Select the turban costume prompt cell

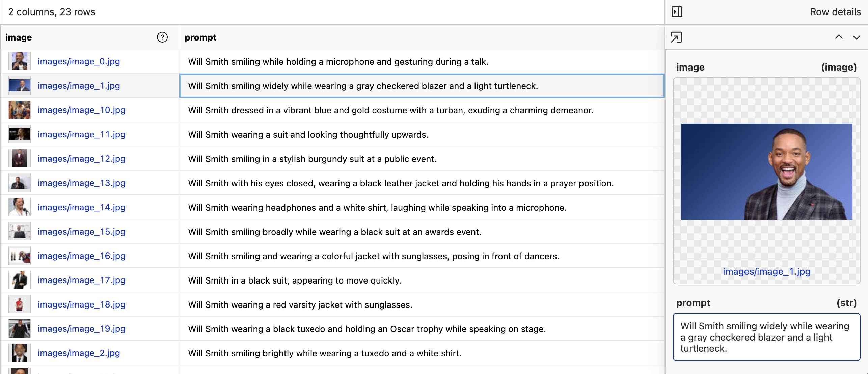(x=390, y=110)
